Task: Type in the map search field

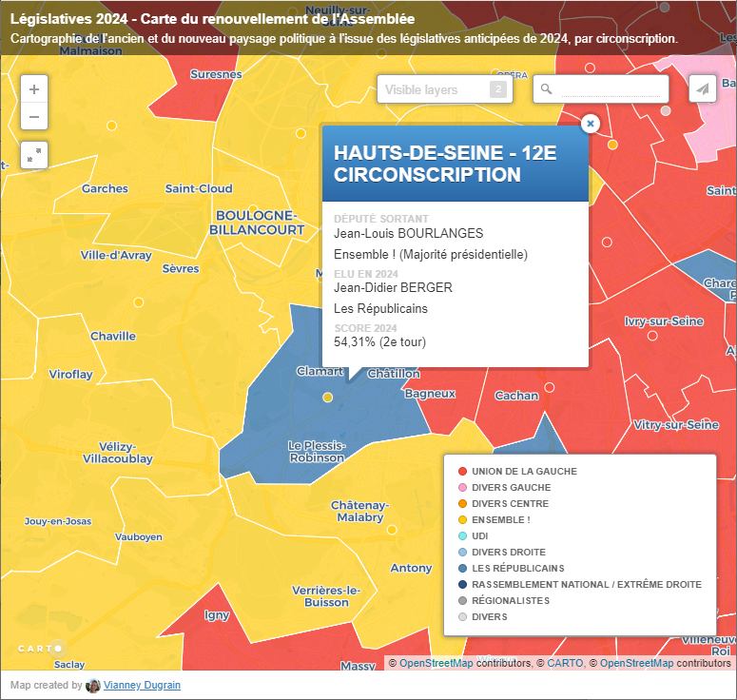Action: [609, 89]
